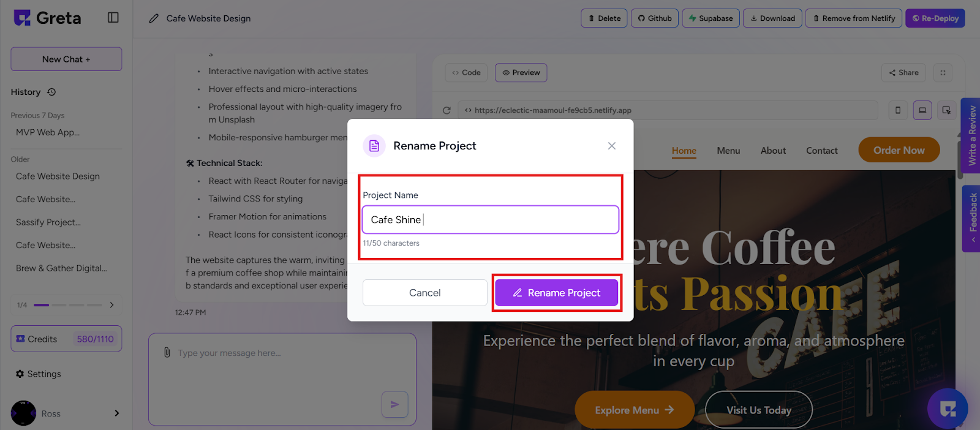Click the history clock icon

[x=51, y=92]
